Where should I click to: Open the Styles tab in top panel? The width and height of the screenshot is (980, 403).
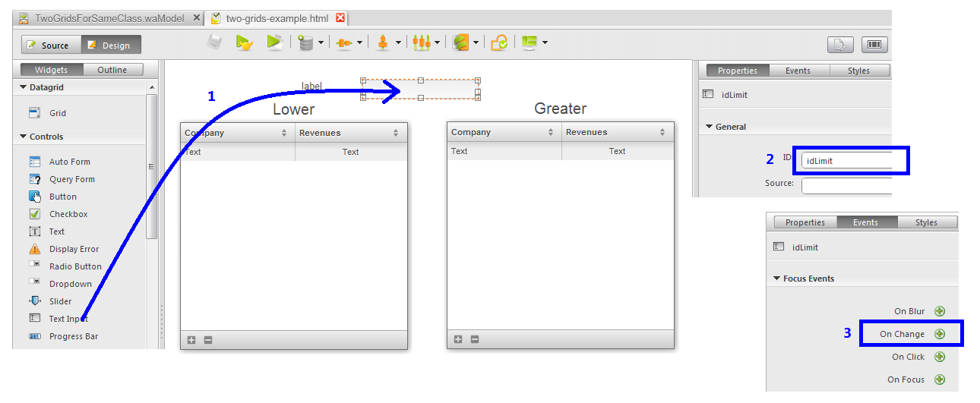pyautogui.click(x=858, y=71)
